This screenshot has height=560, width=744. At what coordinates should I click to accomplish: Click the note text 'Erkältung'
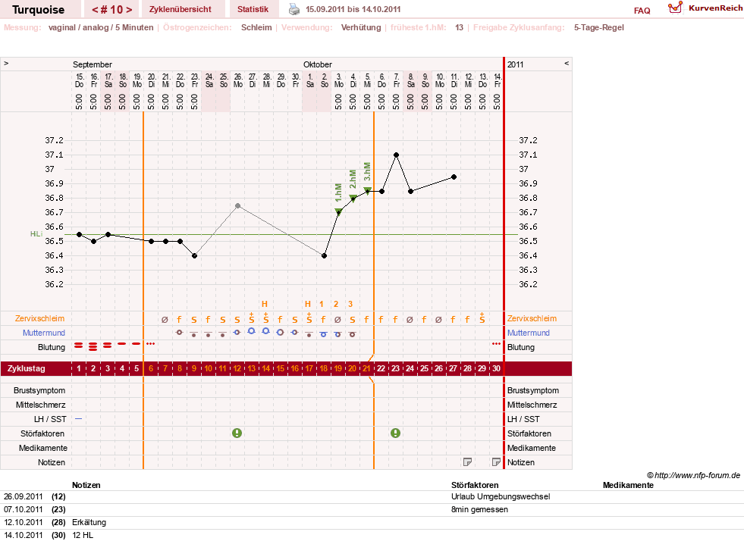[89, 523]
